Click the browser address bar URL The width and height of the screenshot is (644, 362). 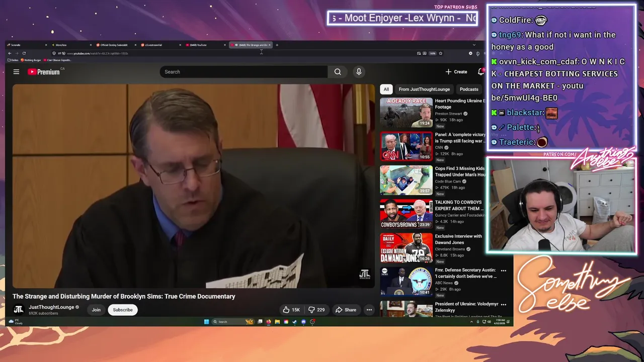pos(98,53)
